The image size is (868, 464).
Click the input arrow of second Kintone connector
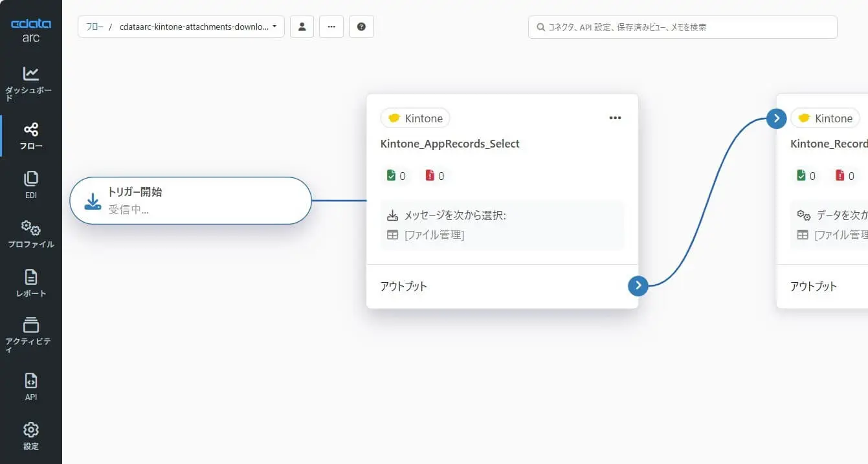[x=776, y=118]
